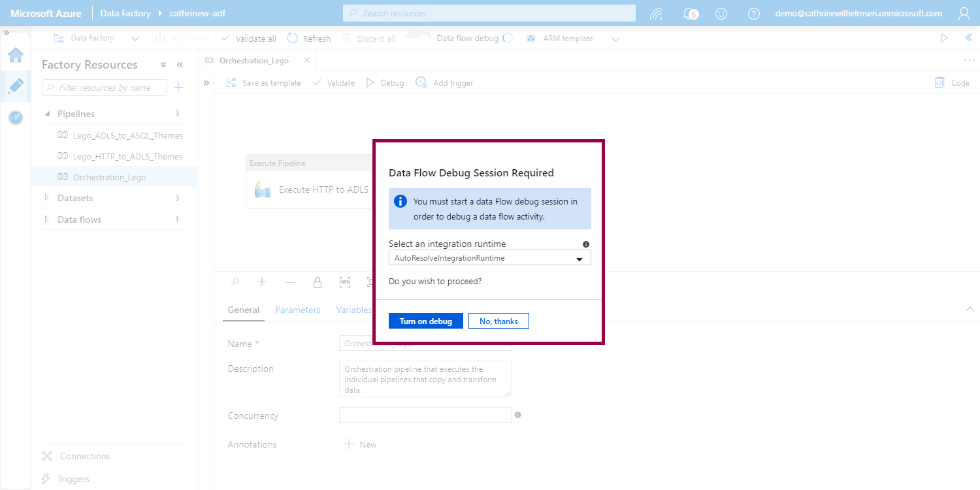980x490 pixels.
Task: Click the Search resources field
Action: click(x=489, y=13)
